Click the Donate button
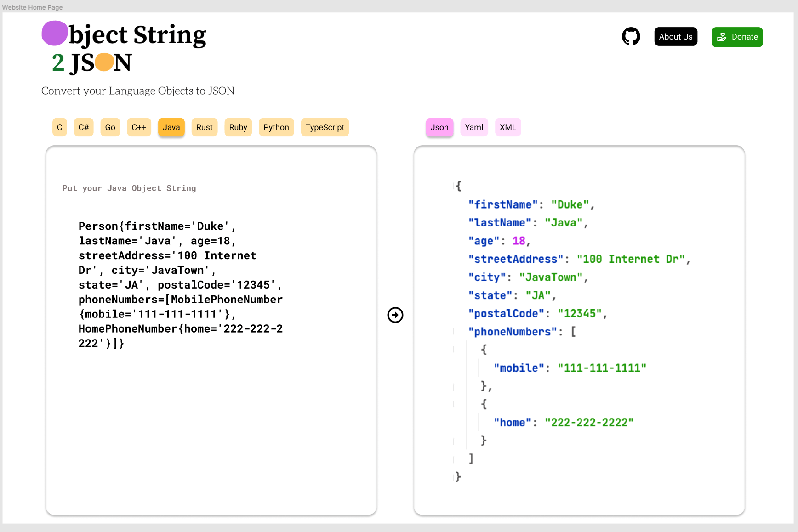798x532 pixels. pos(737,37)
